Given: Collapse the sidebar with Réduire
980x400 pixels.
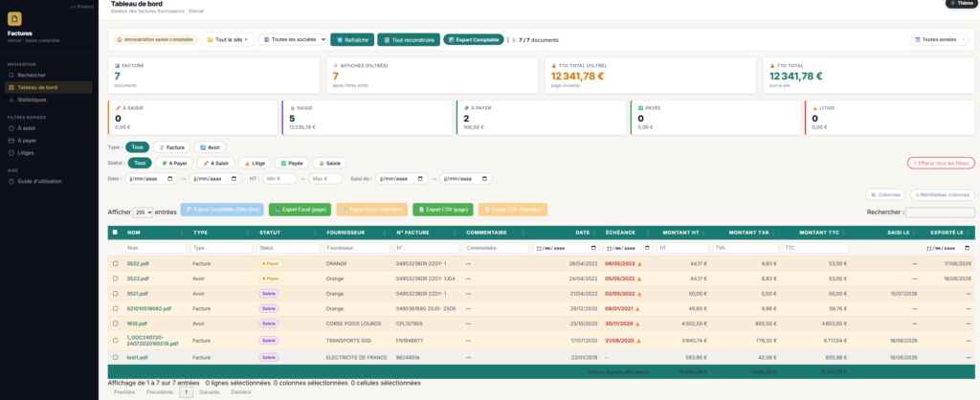Looking at the screenshot, I should click(82, 7).
